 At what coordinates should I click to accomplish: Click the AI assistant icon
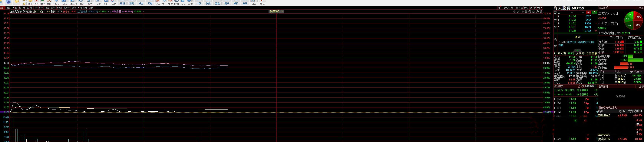point(8,2)
